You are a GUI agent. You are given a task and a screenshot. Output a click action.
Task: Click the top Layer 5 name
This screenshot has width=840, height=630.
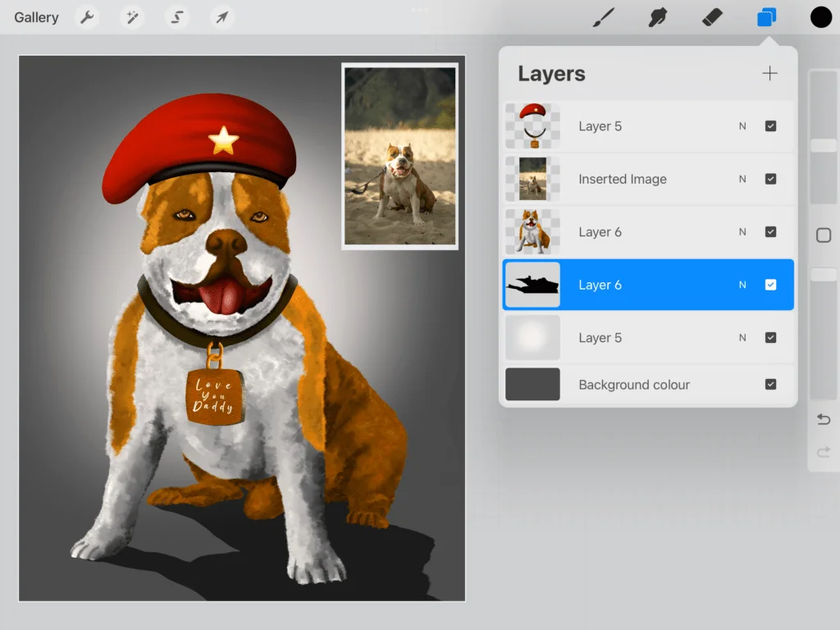(600, 126)
